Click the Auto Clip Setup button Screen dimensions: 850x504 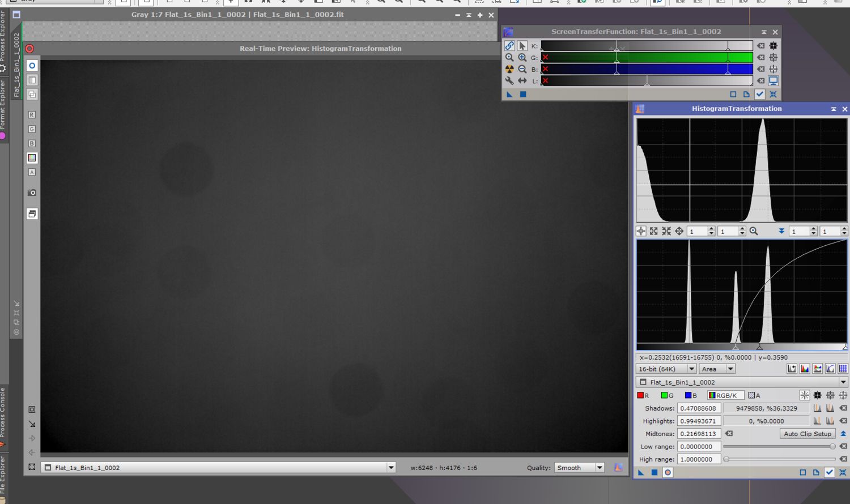tap(807, 434)
